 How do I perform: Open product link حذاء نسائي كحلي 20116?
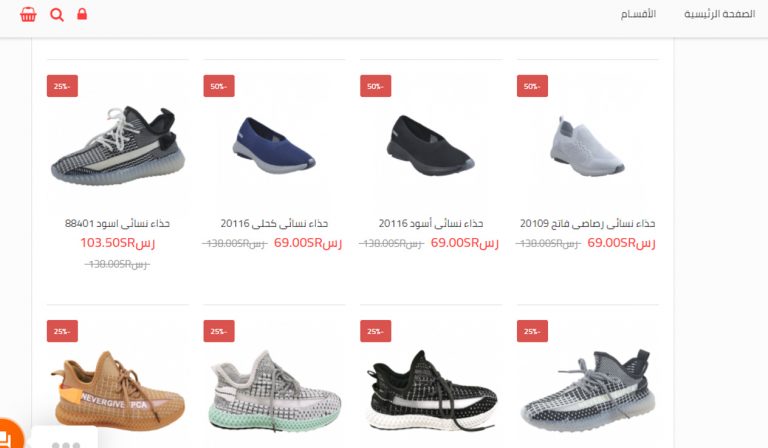[274, 223]
